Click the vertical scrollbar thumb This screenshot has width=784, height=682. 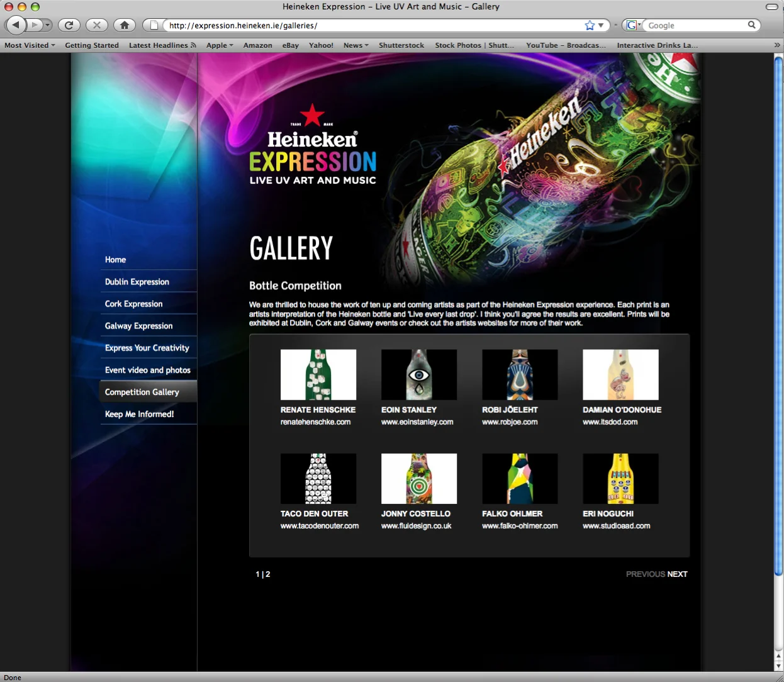tap(778, 316)
